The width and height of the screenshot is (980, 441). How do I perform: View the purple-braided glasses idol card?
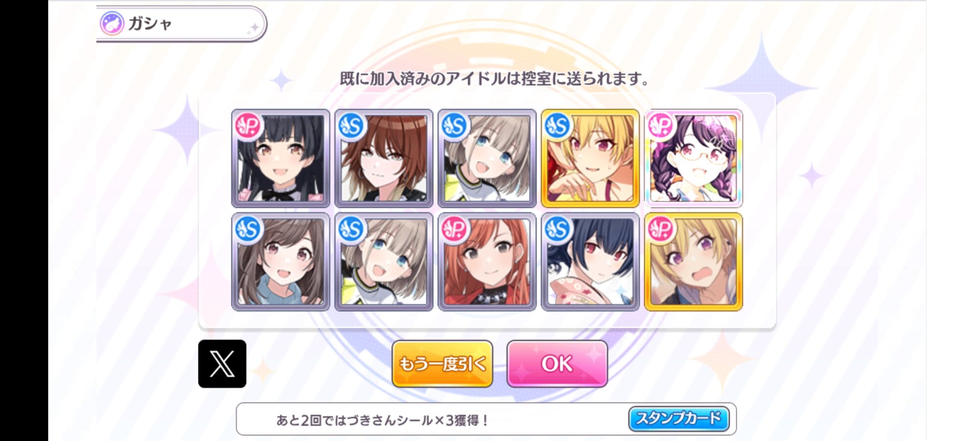click(x=693, y=158)
